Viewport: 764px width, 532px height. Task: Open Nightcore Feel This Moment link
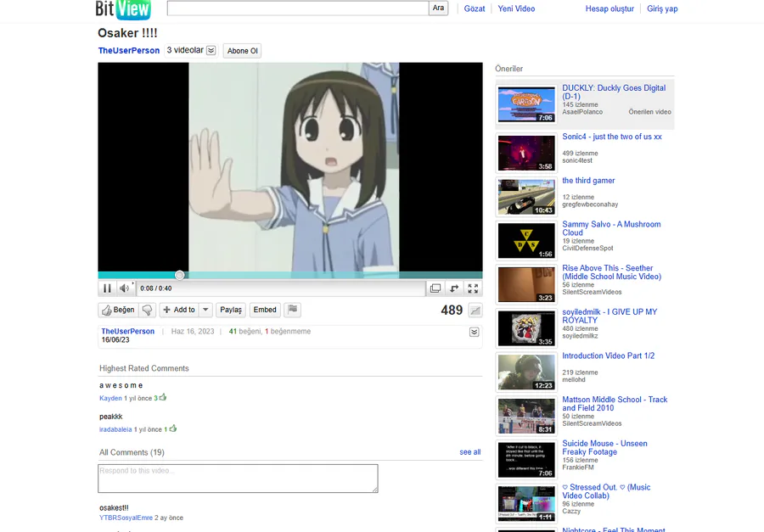point(614,529)
